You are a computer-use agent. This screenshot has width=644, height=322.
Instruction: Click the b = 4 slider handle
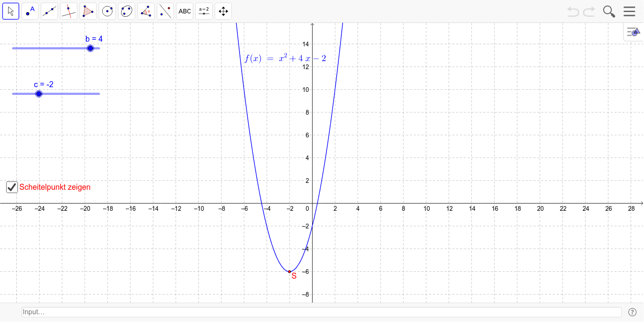[x=90, y=48]
